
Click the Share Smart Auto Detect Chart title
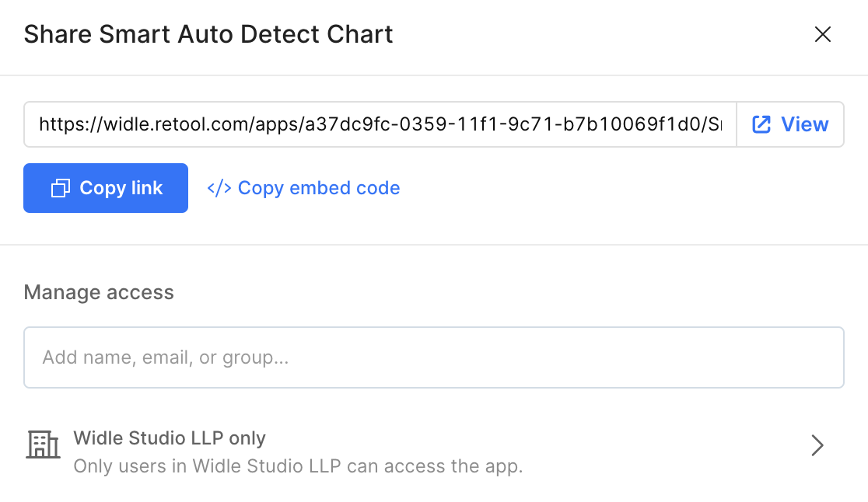point(208,34)
